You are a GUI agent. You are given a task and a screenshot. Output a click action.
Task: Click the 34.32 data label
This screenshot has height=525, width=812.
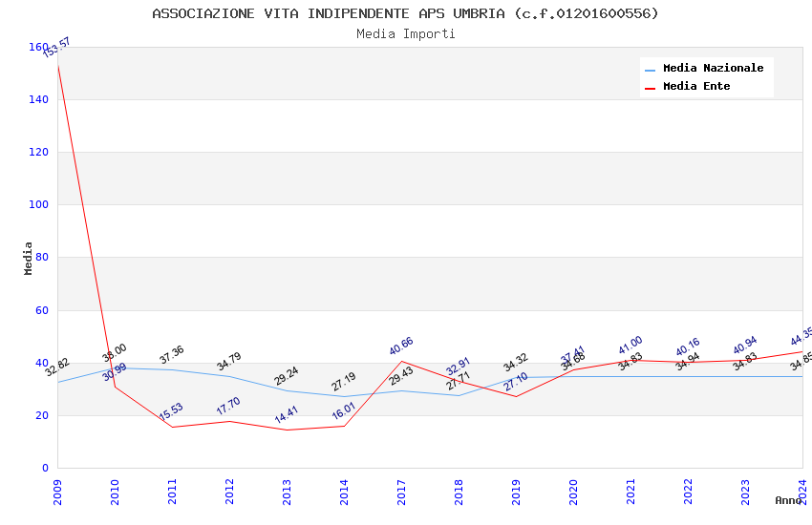coord(516,363)
